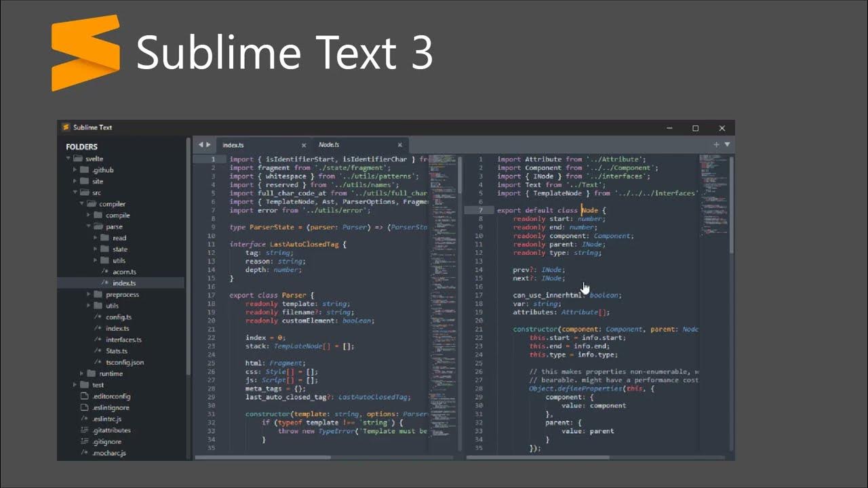Click the test folder icon
Screen dimensions: 868x488
click(85, 385)
